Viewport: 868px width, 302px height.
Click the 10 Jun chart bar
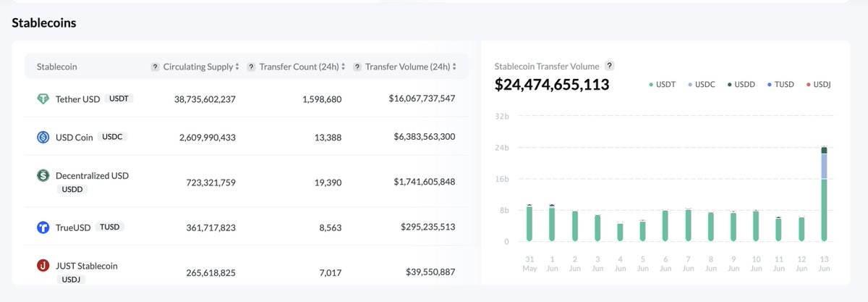[756, 227]
